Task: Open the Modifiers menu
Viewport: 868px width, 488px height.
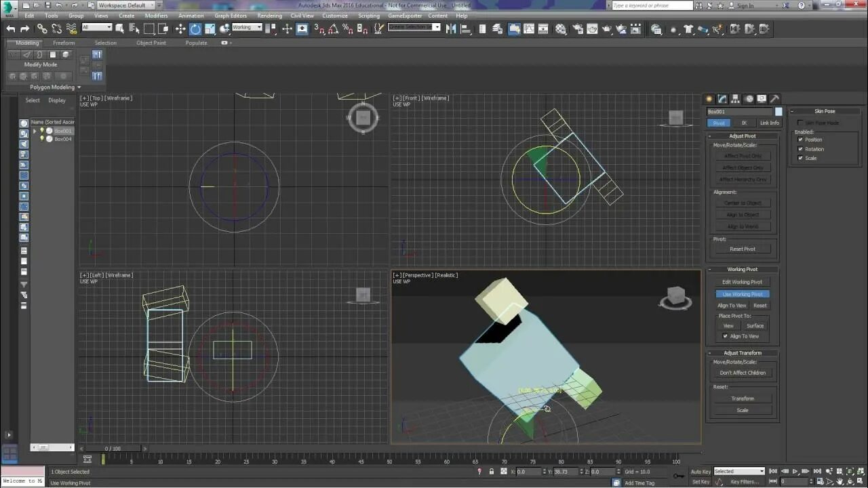Action: (x=156, y=16)
